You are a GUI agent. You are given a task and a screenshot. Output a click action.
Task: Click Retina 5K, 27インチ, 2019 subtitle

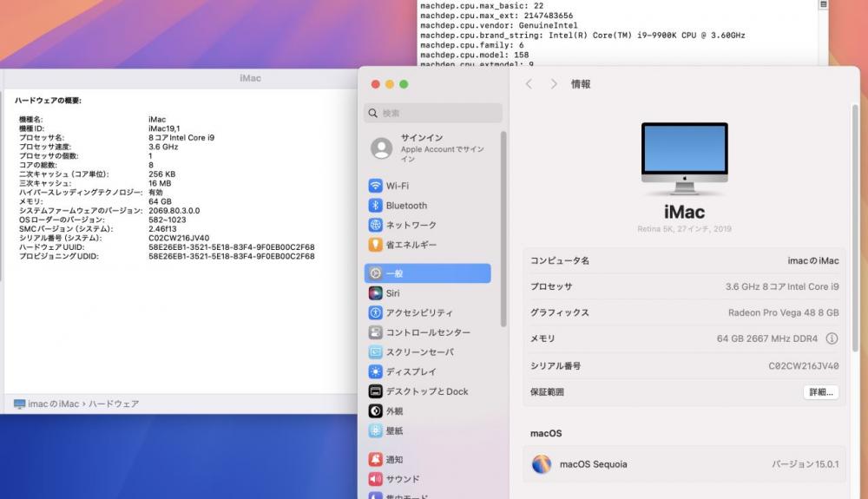[684, 228]
